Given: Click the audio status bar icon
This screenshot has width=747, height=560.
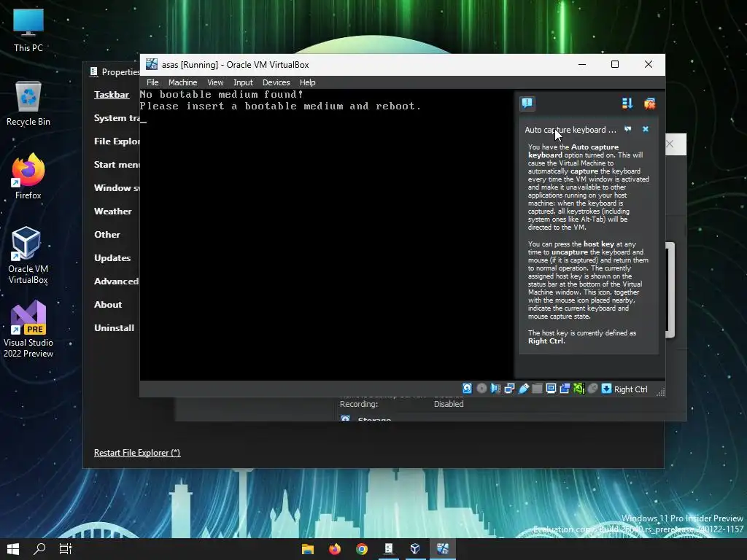Looking at the screenshot, I should 495,389.
